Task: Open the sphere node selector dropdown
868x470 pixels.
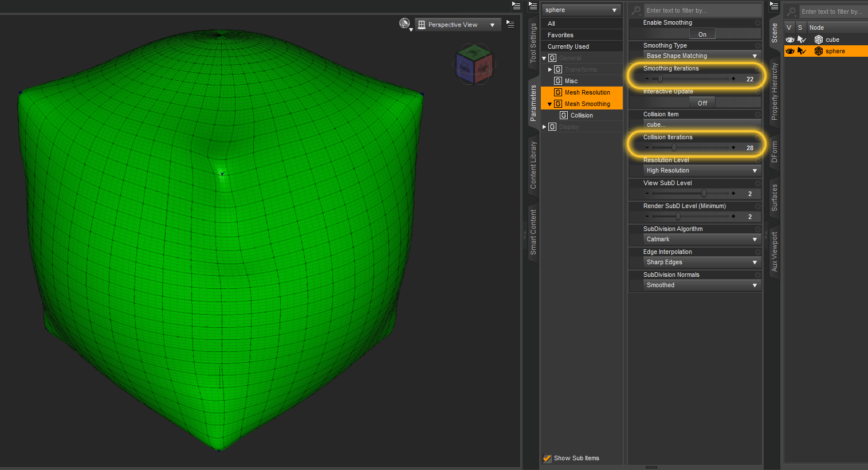Action: [x=582, y=10]
